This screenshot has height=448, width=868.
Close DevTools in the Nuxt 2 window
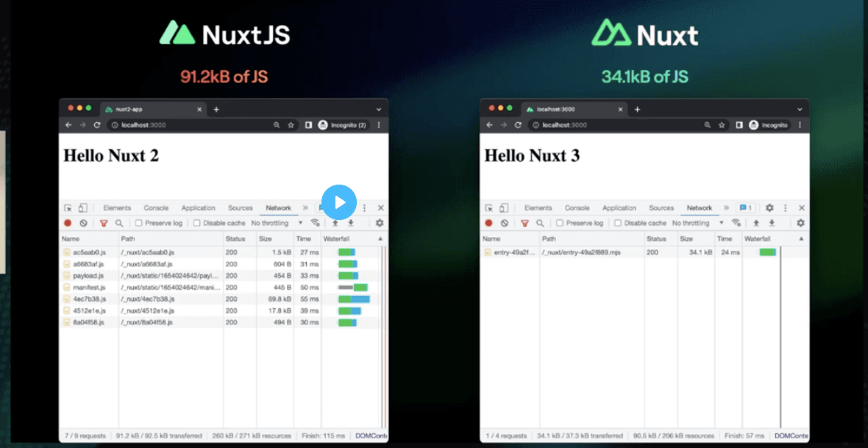(x=380, y=207)
